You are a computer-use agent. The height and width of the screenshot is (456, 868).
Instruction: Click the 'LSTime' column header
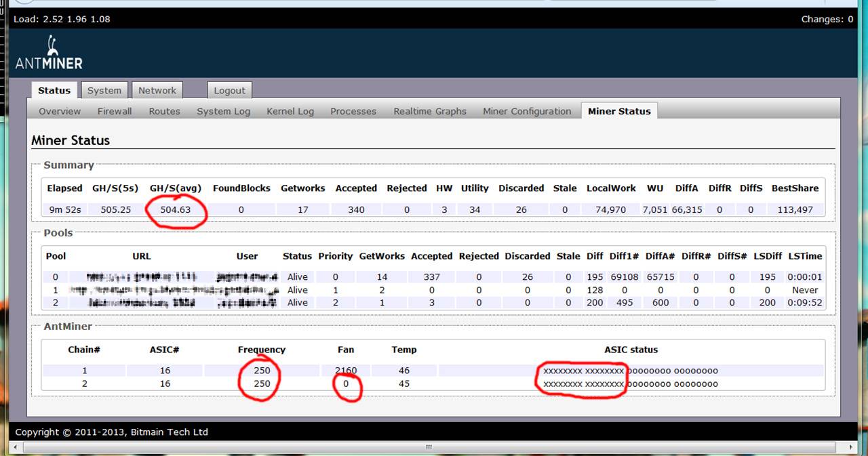(805, 256)
